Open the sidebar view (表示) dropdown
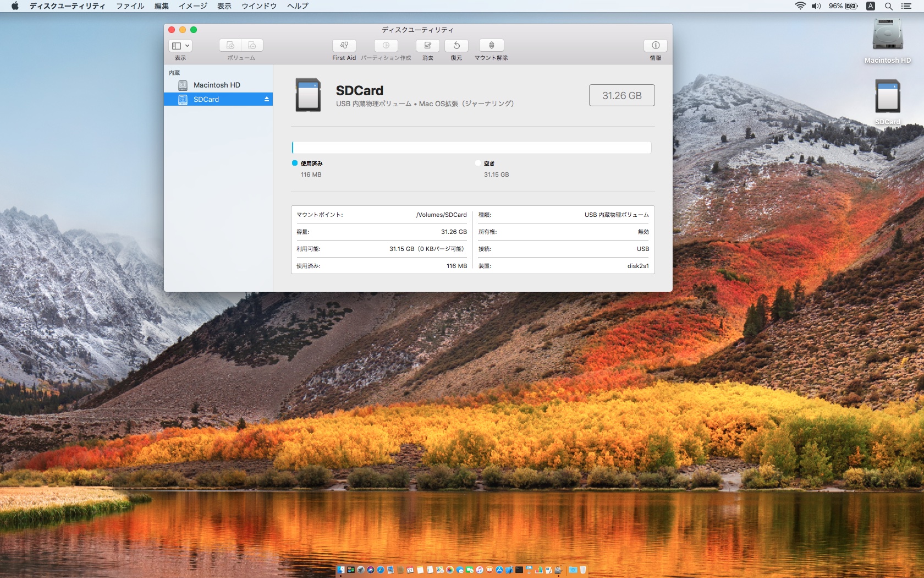 click(180, 46)
